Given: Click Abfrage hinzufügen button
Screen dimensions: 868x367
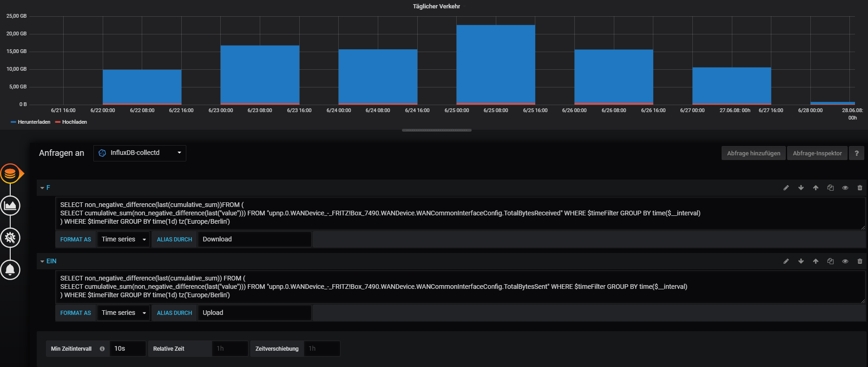Looking at the screenshot, I should pos(753,153).
